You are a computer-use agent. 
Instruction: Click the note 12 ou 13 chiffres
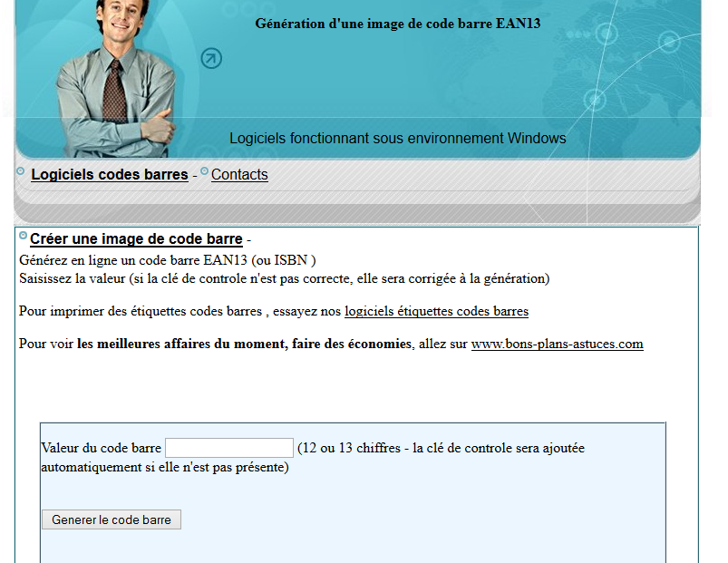coord(352,449)
